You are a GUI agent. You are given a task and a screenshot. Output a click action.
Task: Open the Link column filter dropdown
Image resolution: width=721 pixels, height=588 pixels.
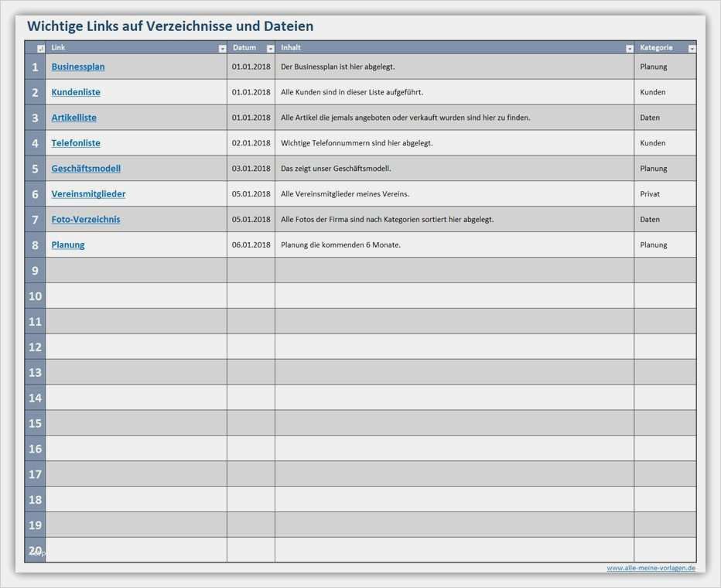(221, 47)
